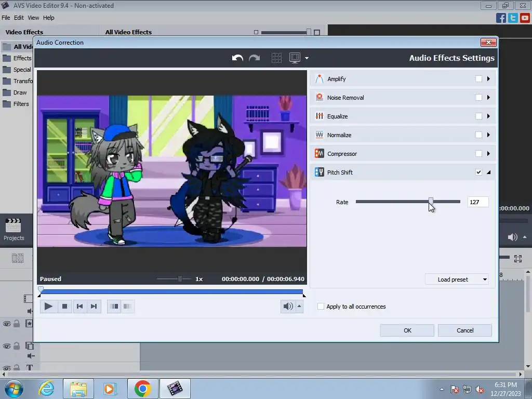Open the Projects tab in main window
Screen dimensions: 532x399
click(x=14, y=229)
